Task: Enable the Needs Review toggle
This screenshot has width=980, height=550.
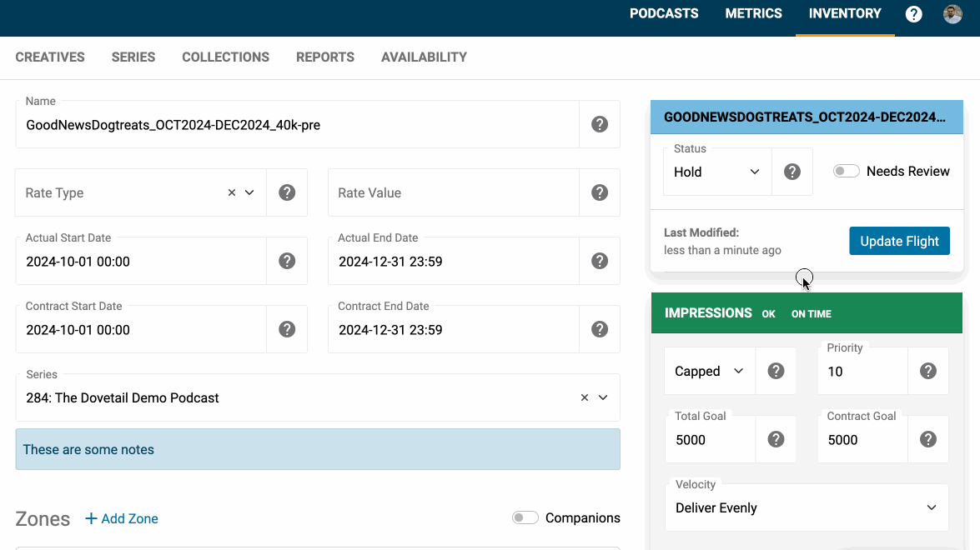Action: tap(847, 171)
